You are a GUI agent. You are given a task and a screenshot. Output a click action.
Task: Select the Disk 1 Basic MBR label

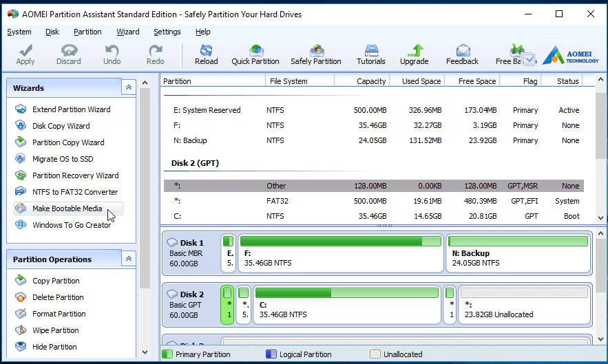(x=191, y=253)
